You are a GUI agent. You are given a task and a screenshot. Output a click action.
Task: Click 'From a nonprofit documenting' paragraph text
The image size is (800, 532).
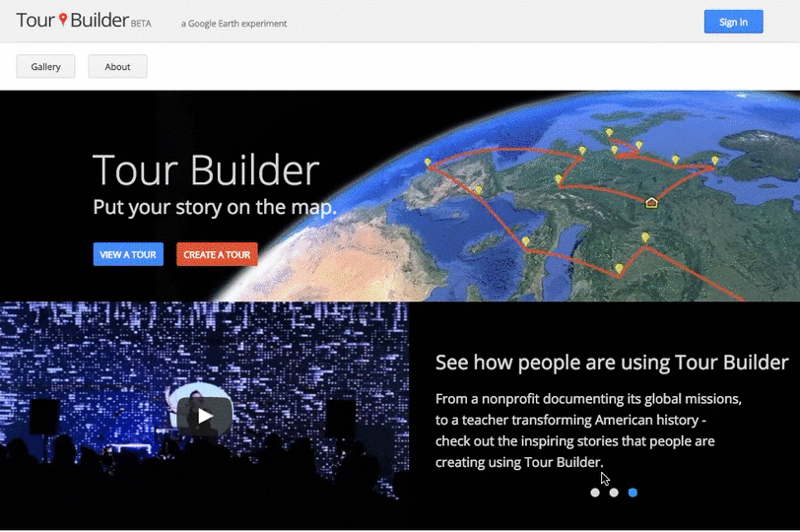pyautogui.click(x=588, y=430)
